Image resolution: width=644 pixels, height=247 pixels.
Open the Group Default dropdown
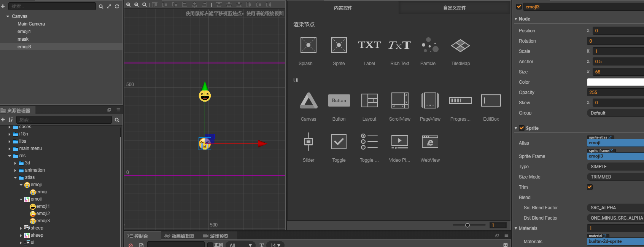point(615,113)
